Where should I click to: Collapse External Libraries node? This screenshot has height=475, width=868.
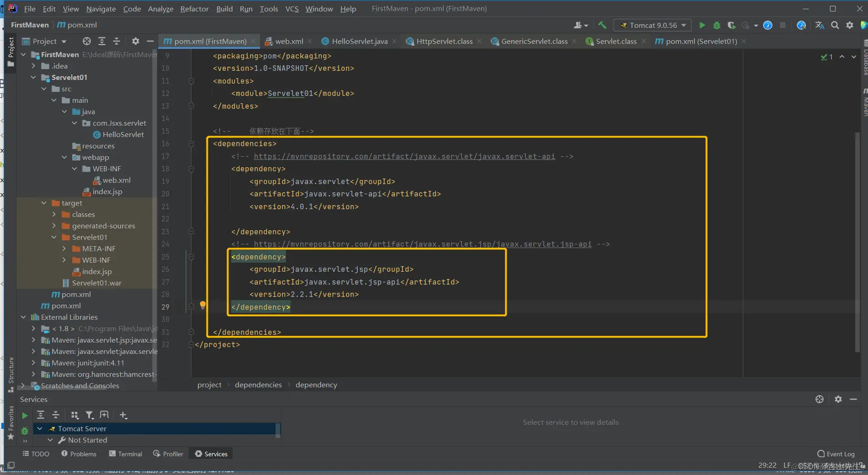point(23,317)
